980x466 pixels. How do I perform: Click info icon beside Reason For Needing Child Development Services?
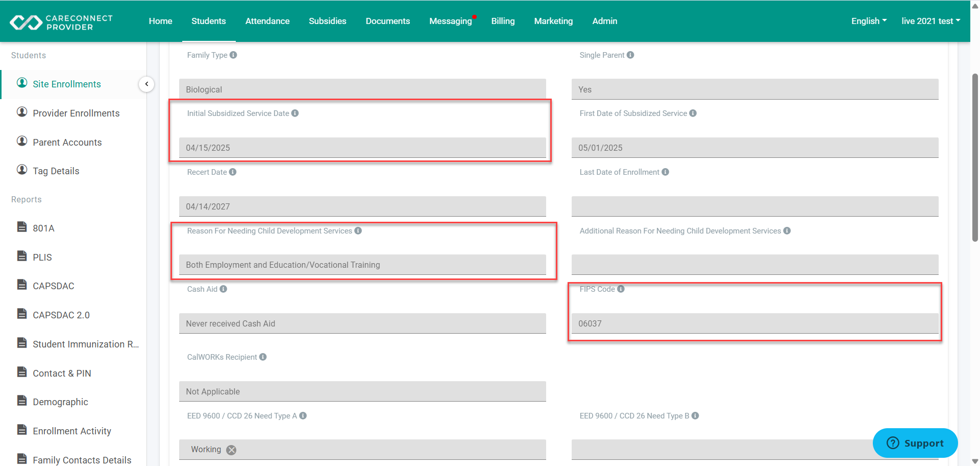tap(358, 231)
